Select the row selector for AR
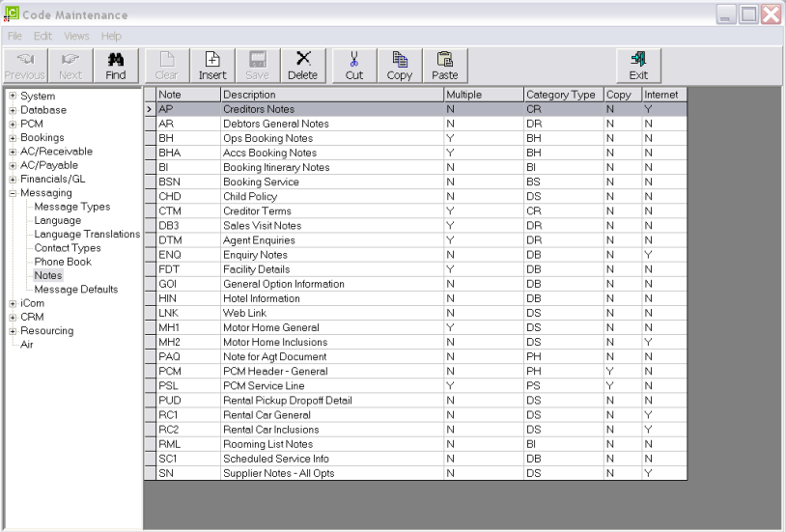Viewport: 786px width, 532px height. [x=150, y=124]
